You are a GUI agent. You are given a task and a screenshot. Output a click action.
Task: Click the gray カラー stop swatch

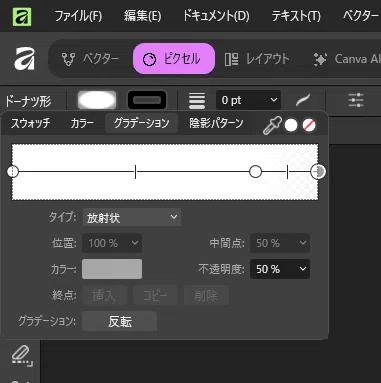tap(112, 269)
